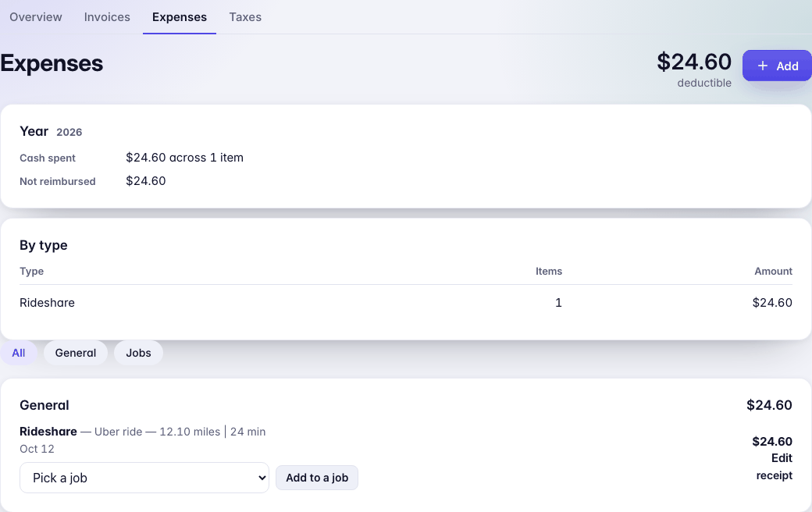This screenshot has width=812, height=512.
Task: Show All expenses filter
Action: [x=19, y=353]
